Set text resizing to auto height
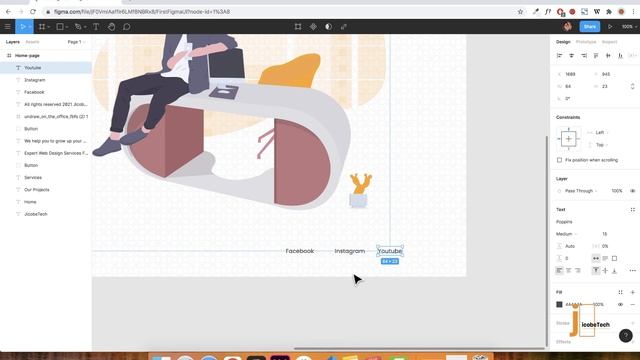Screen dimensions: 640x360 tap(605, 258)
